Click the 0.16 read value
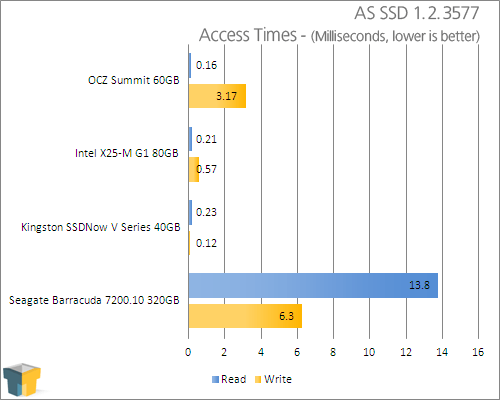This screenshot has width=500, height=400. [206, 65]
